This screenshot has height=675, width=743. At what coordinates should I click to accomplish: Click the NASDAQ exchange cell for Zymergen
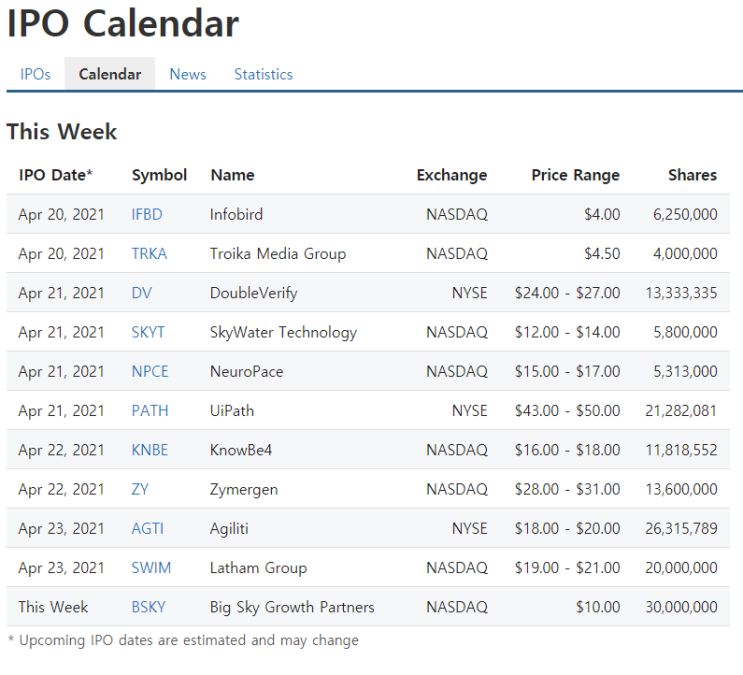(x=457, y=489)
